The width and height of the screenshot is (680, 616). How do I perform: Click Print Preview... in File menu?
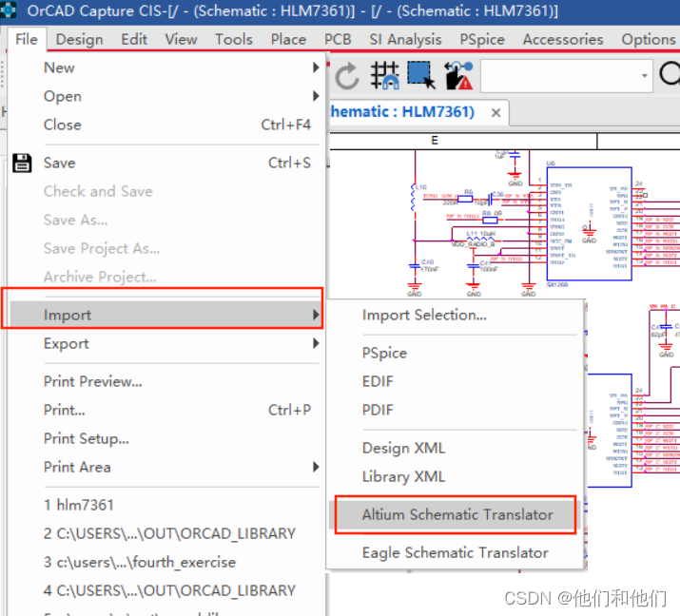coord(92,381)
